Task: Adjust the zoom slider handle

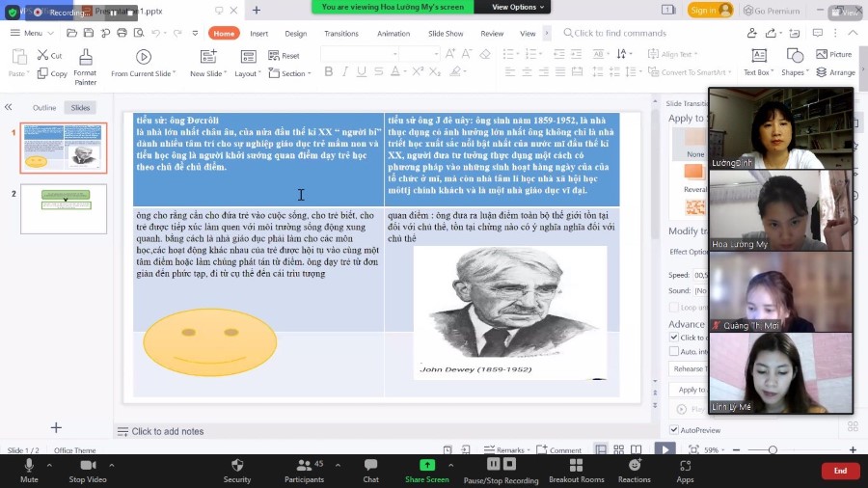Action: pyautogui.click(x=773, y=449)
